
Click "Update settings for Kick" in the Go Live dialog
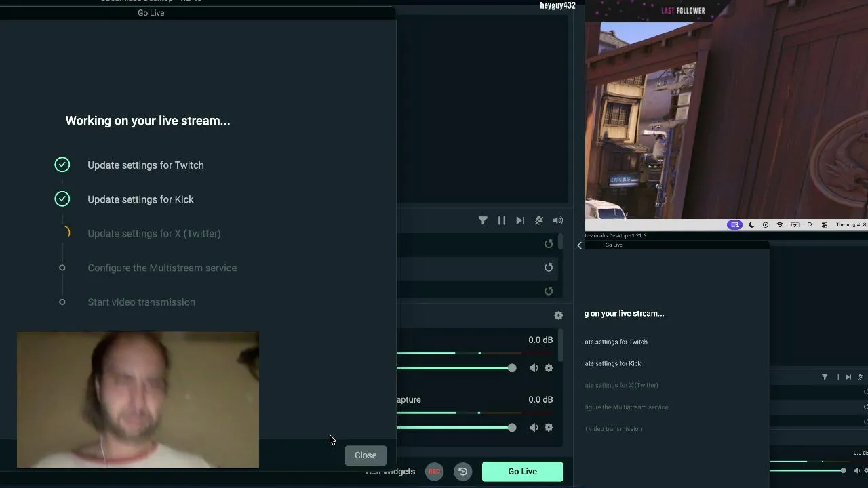(140, 199)
